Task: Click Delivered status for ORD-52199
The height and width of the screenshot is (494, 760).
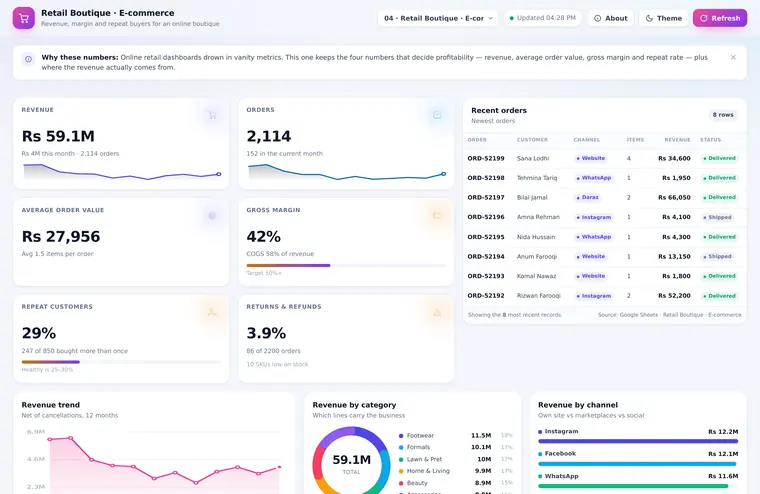Action: [719, 159]
